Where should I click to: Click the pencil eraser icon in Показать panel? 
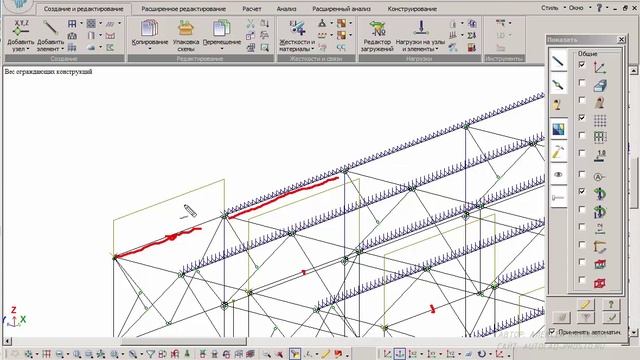click(x=585, y=304)
